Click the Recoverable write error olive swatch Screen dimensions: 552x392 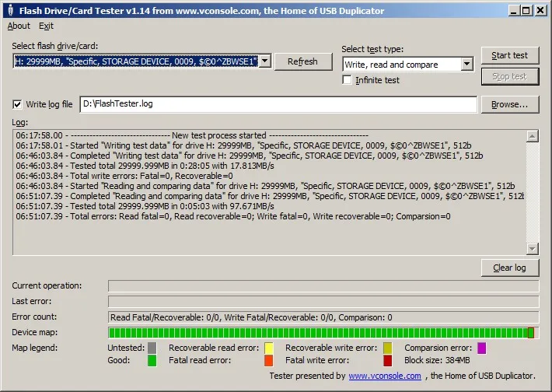(388, 348)
